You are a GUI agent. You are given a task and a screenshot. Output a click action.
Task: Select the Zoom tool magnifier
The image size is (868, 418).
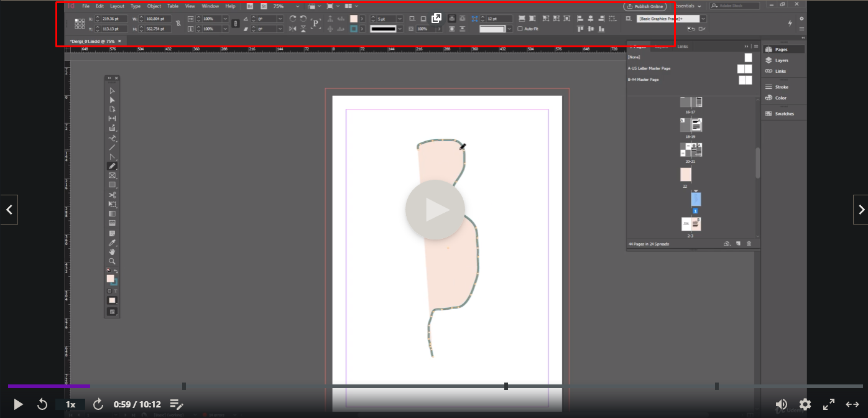[x=112, y=261]
